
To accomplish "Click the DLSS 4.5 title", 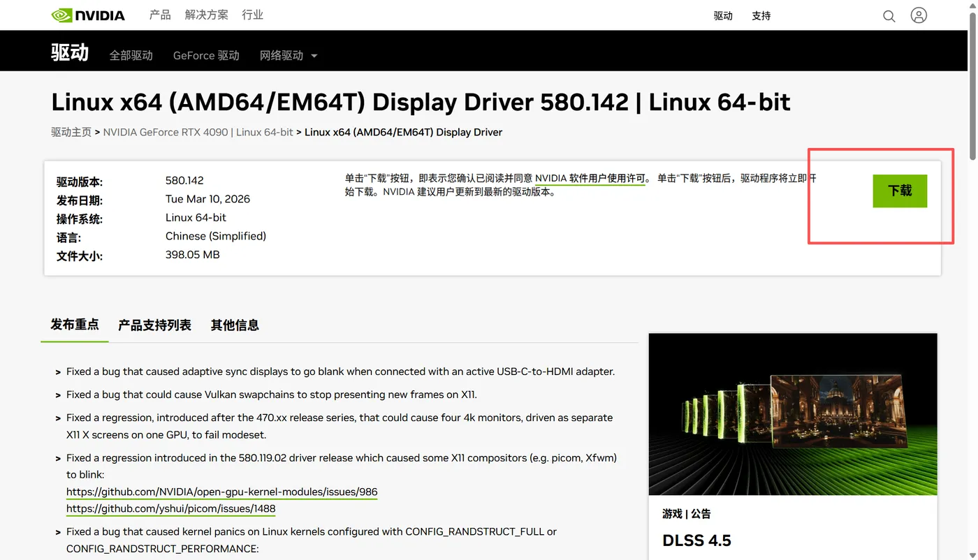I will [696, 540].
